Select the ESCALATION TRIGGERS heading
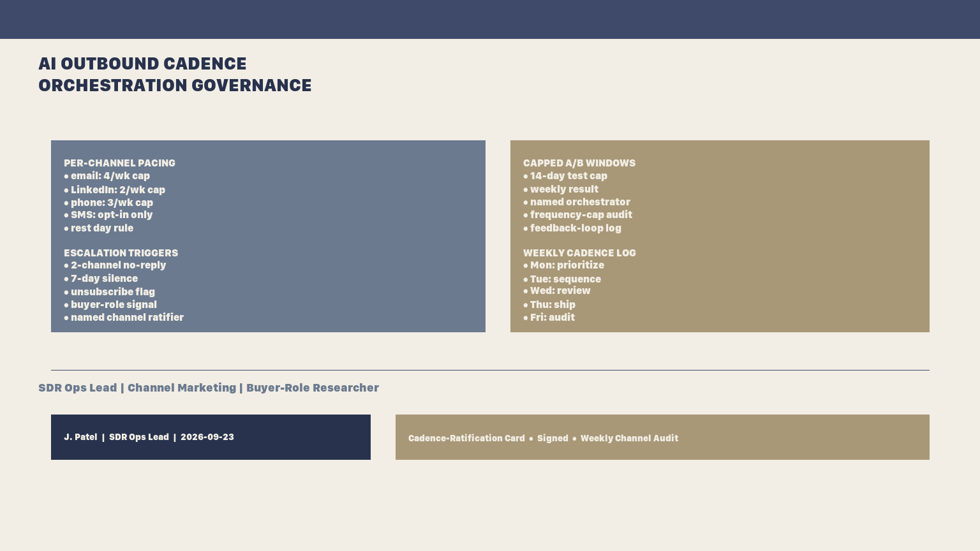 click(x=121, y=253)
